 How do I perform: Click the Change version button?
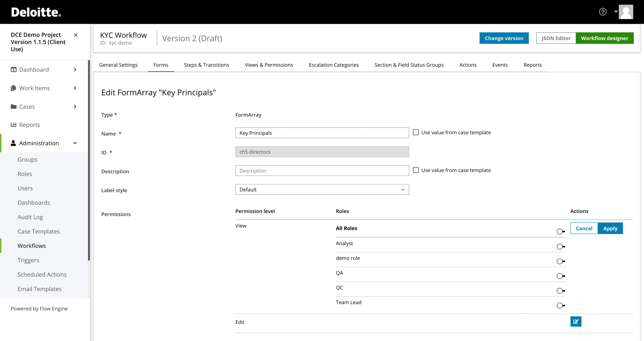pos(504,38)
